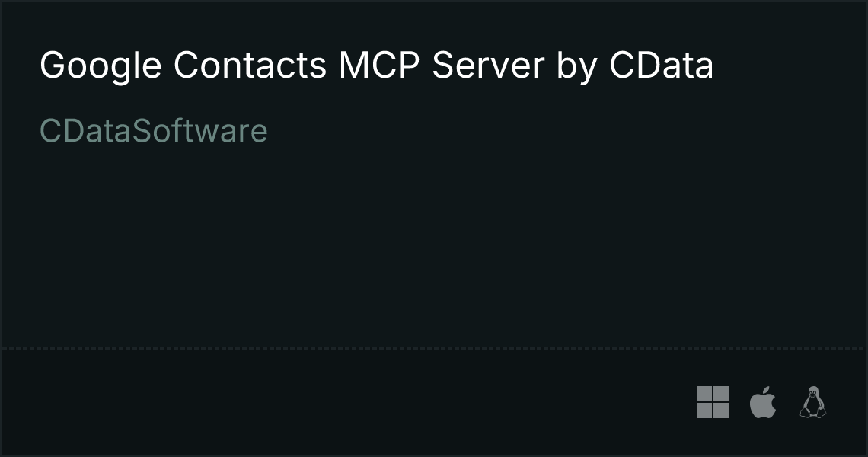The width and height of the screenshot is (868, 457).
Task: Click CData at the end of the title
Action: pos(662,65)
